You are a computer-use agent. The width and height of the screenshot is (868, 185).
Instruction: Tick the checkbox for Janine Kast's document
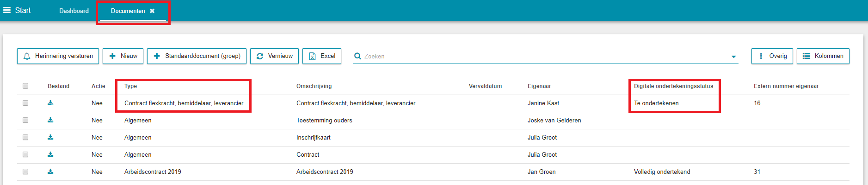point(25,103)
